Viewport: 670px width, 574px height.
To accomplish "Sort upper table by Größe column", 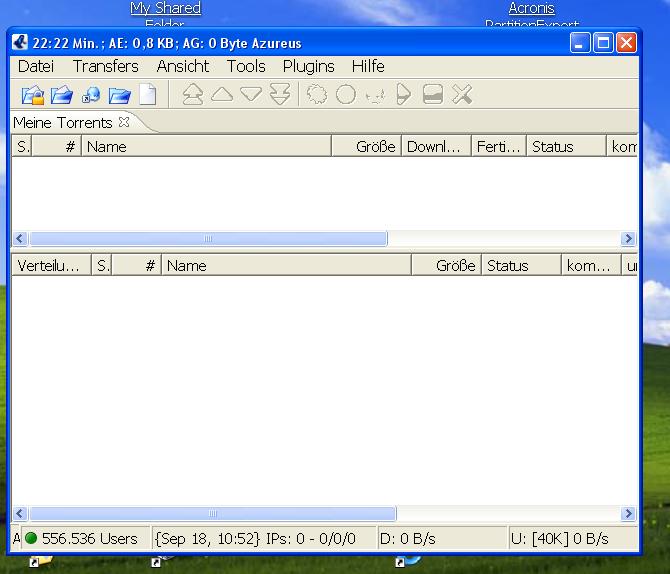I will pos(367,147).
